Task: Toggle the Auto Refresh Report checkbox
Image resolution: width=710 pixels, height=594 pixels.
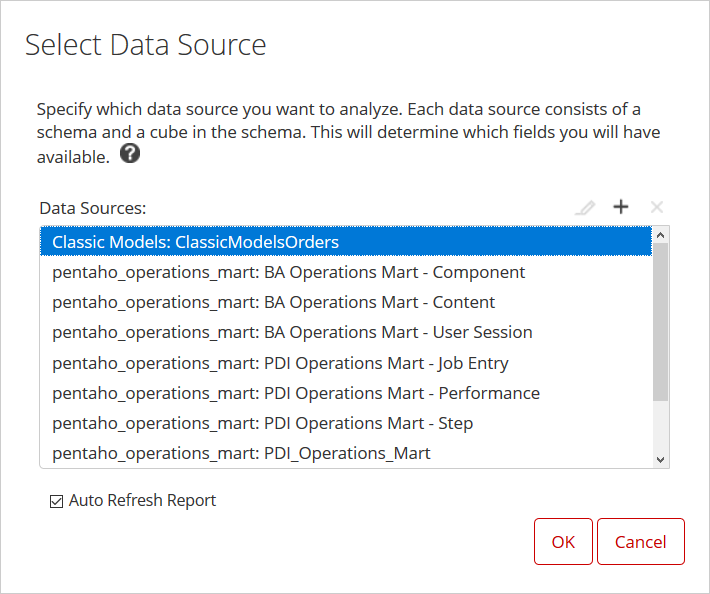Action: [56, 501]
